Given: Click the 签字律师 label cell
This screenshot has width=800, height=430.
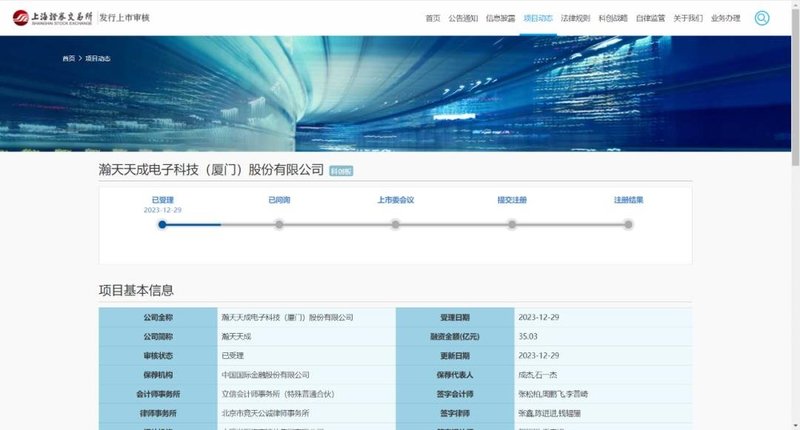Looking at the screenshot, I should [455, 413].
